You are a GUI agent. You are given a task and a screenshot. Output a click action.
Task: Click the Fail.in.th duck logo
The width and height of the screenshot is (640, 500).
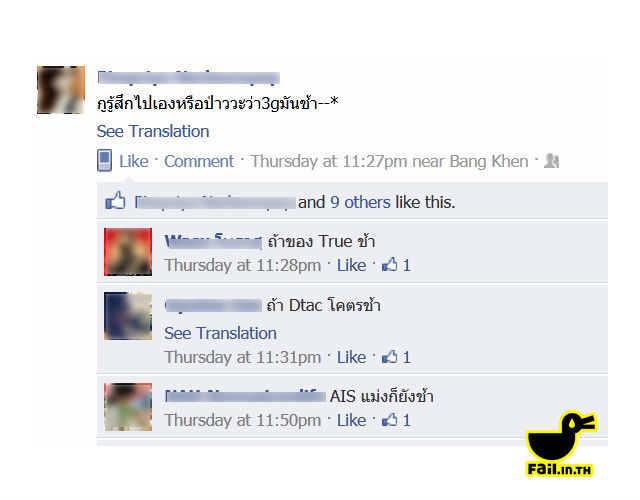pyautogui.click(x=561, y=444)
